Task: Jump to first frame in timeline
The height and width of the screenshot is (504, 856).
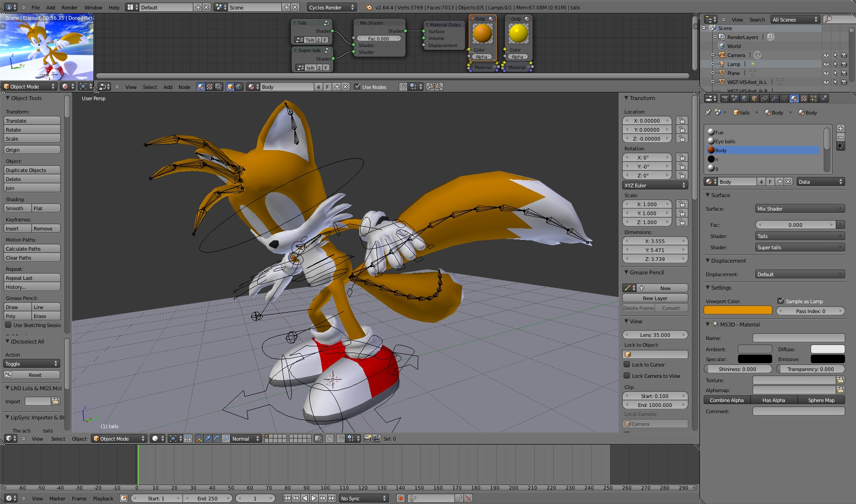Action: click(287, 498)
